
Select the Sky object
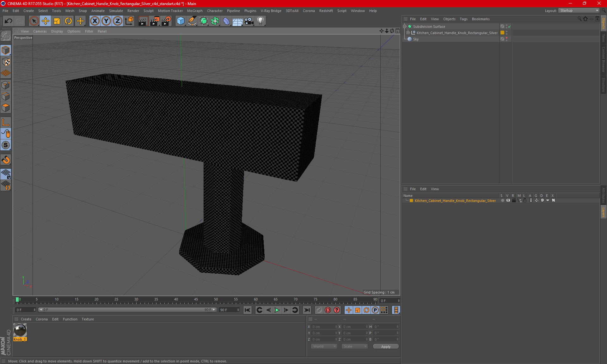pos(416,39)
